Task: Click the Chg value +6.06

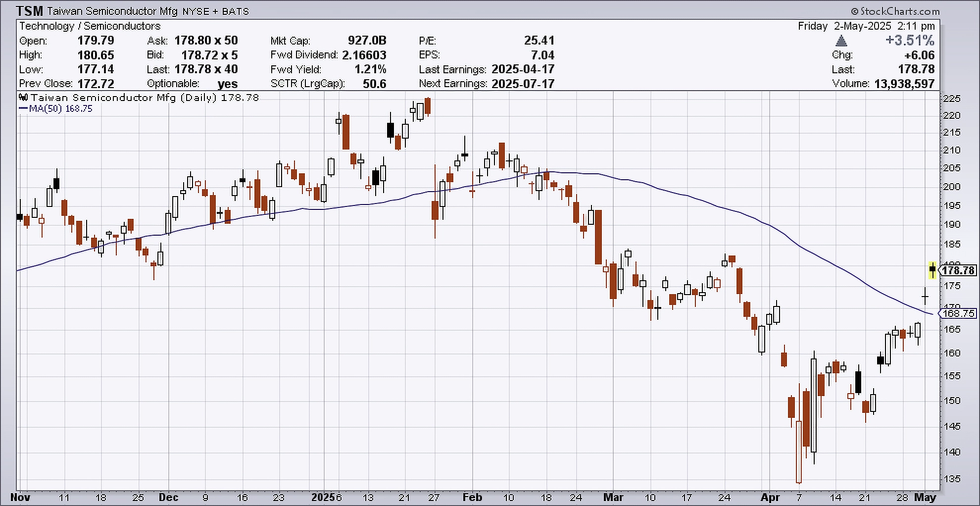Action: (919, 55)
